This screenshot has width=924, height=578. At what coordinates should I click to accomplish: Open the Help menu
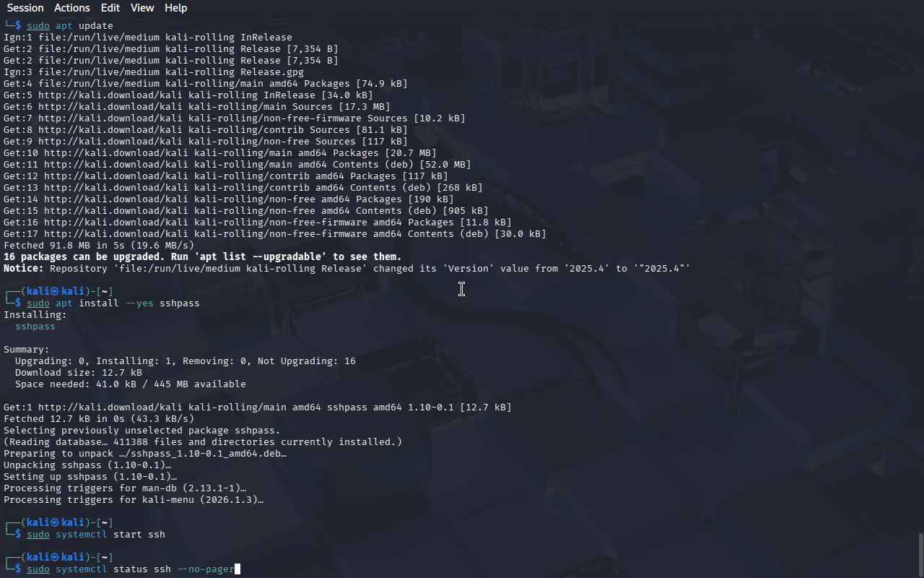tap(175, 8)
